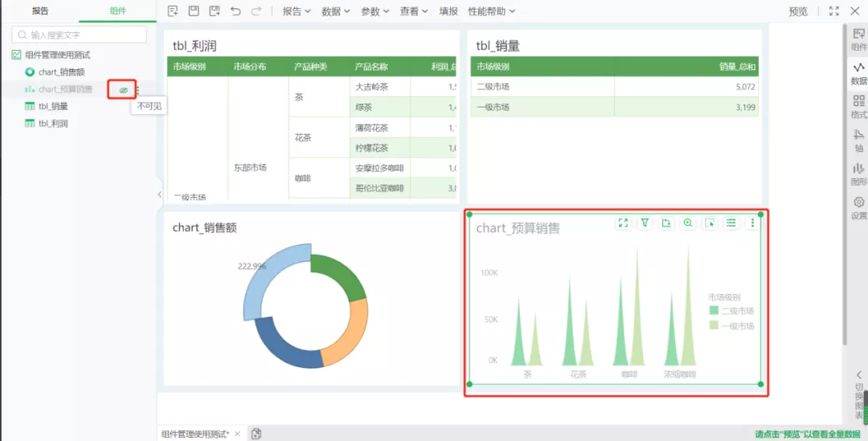Save the report with the save icon
Viewport: 868px width, 441px height.
pos(194,11)
